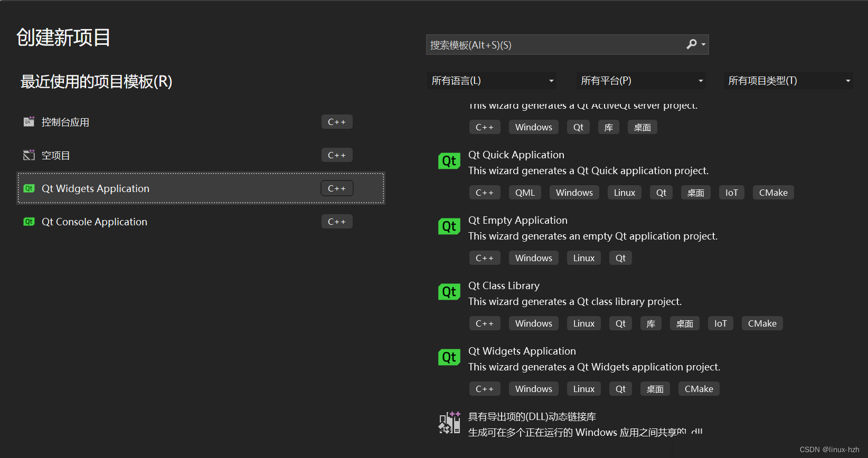Screen dimensions: 868x458
Task: Click Qt class library project description text
Action: [575, 301]
